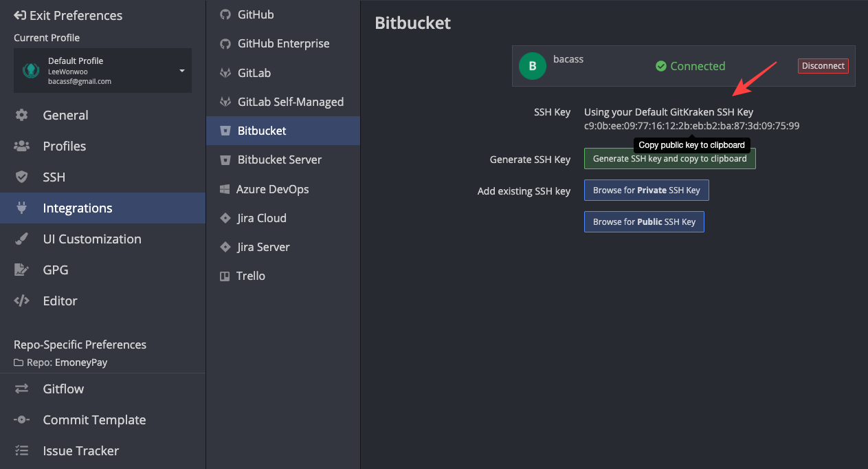
Task: Click the Integrations plug icon
Action: pyautogui.click(x=22, y=208)
